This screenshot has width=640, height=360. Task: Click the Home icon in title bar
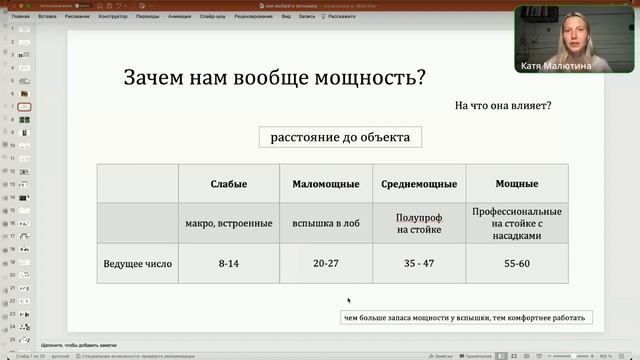[100, 6]
